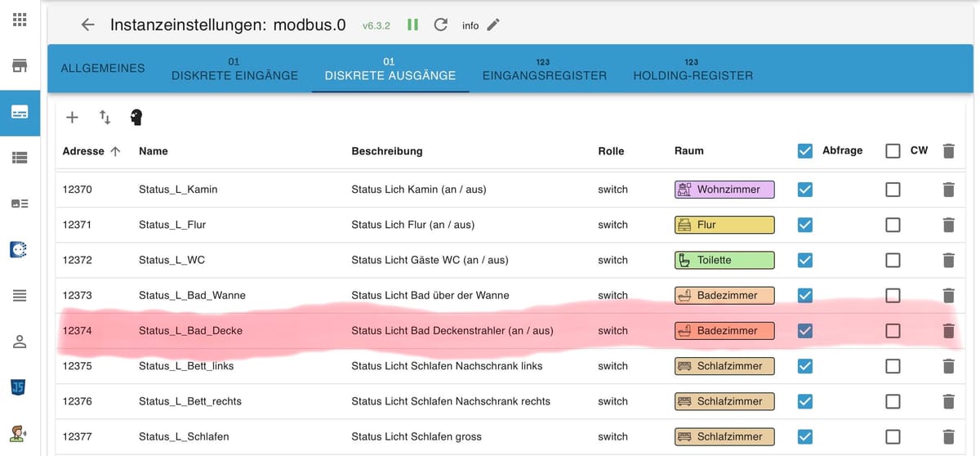Delete all rows via header trash icon

coord(948,150)
